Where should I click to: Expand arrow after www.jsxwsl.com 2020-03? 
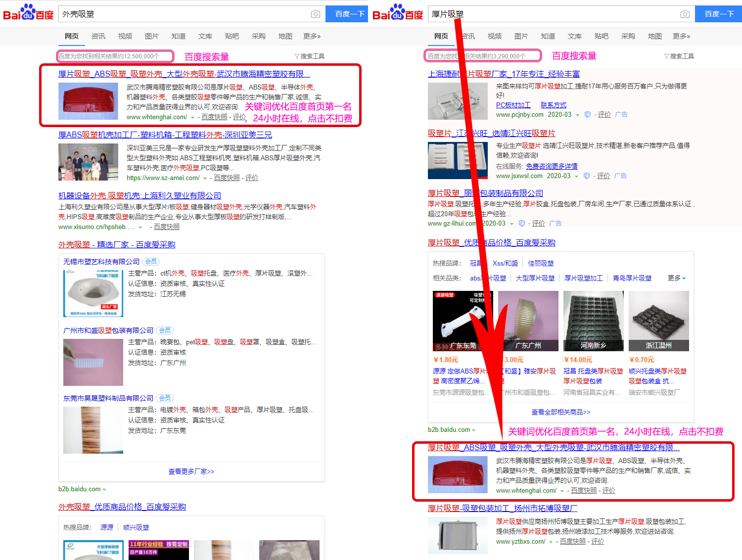click(x=576, y=177)
